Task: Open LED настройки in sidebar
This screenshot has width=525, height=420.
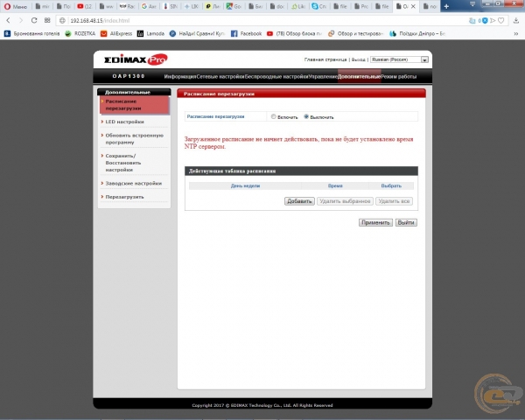Action: (x=124, y=122)
